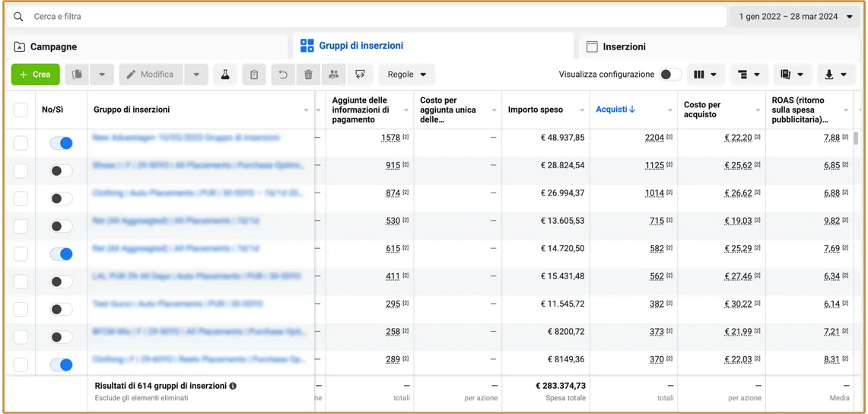
Task: Enable the ad set spending € 26.994,37
Action: 61,199
